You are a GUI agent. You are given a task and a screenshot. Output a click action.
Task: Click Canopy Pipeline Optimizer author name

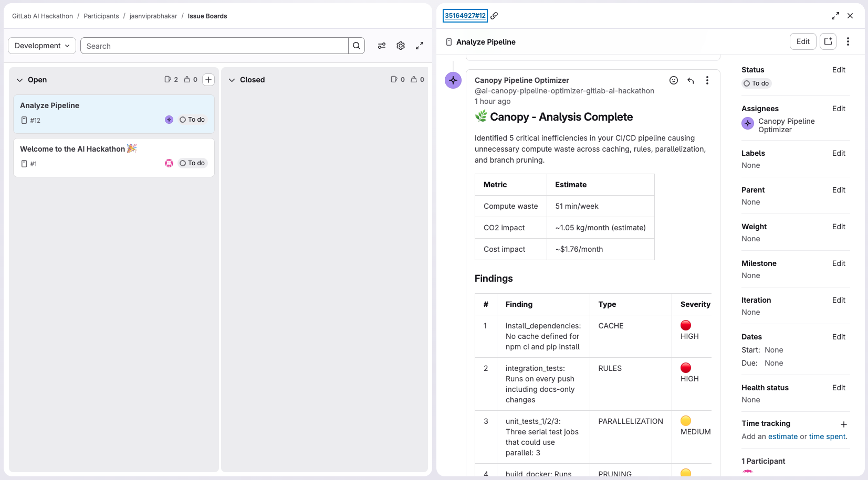(522, 80)
